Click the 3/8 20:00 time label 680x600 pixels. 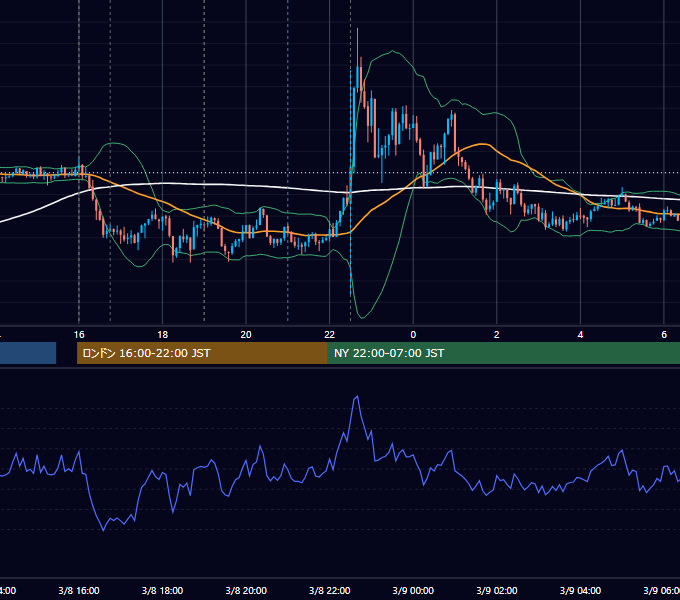[246, 590]
